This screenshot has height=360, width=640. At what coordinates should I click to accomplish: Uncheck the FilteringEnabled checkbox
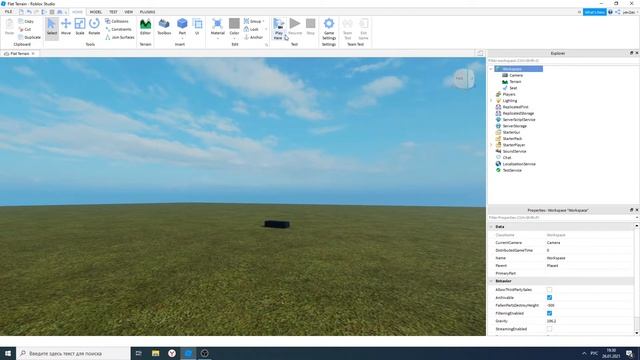point(549,313)
